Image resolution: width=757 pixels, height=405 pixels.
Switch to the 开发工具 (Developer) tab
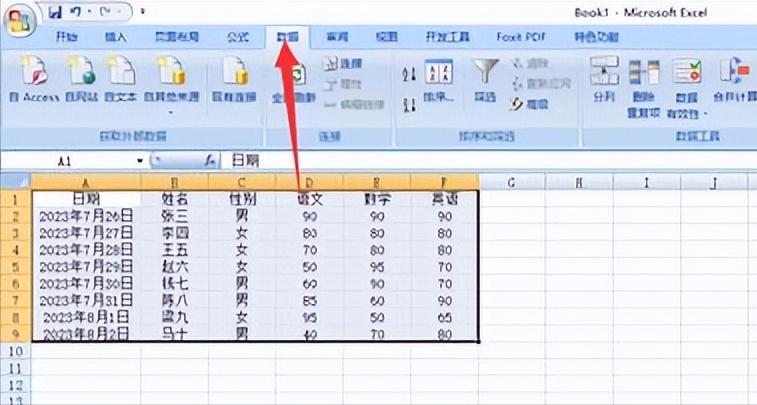click(447, 37)
